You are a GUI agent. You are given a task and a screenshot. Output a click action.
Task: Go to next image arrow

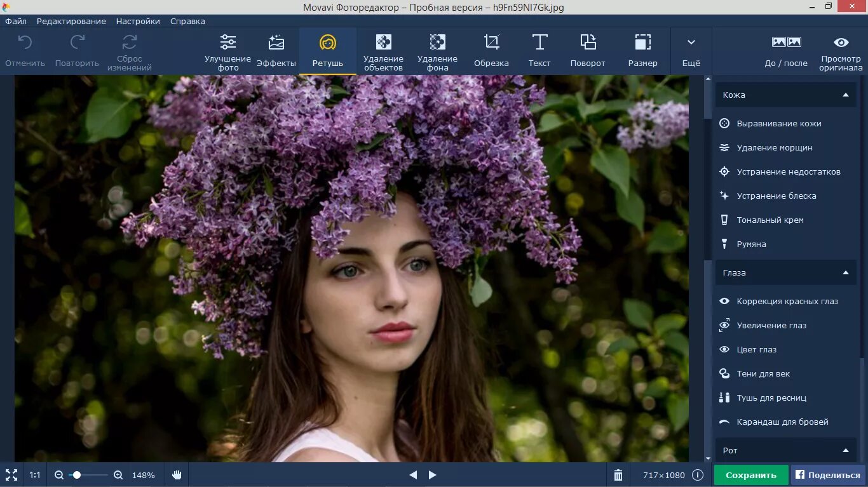433,475
